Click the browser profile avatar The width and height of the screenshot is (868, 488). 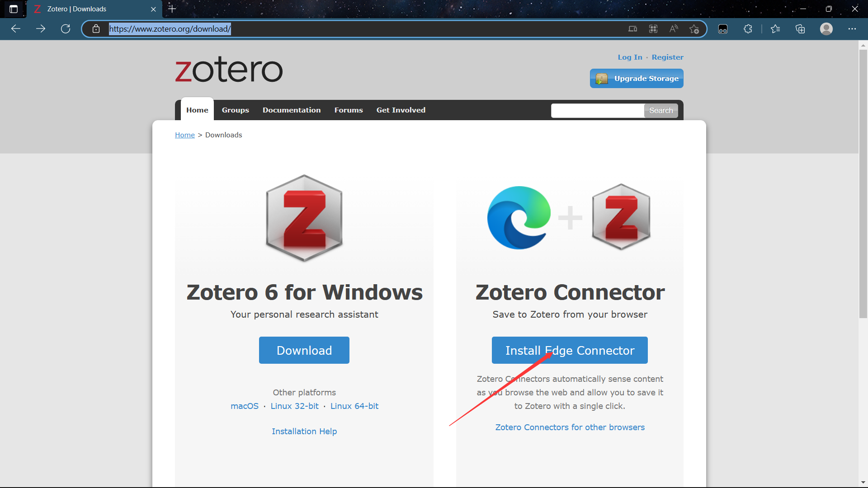pos(826,28)
